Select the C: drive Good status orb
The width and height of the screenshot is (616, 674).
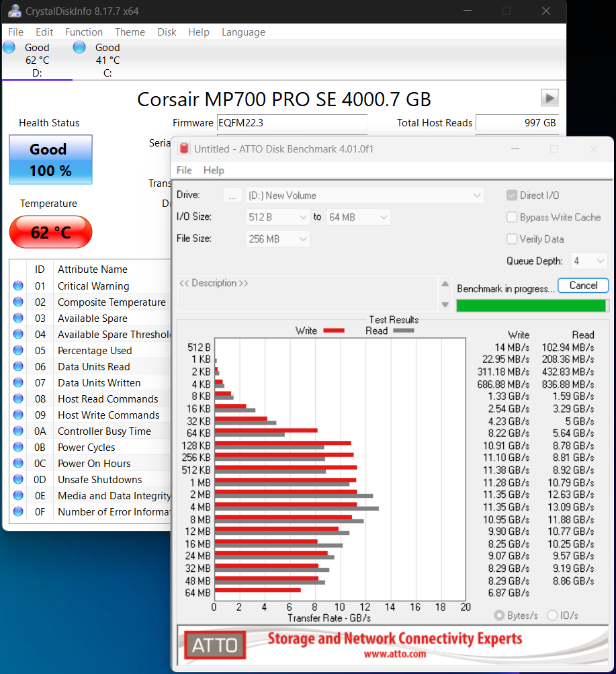click(x=79, y=48)
